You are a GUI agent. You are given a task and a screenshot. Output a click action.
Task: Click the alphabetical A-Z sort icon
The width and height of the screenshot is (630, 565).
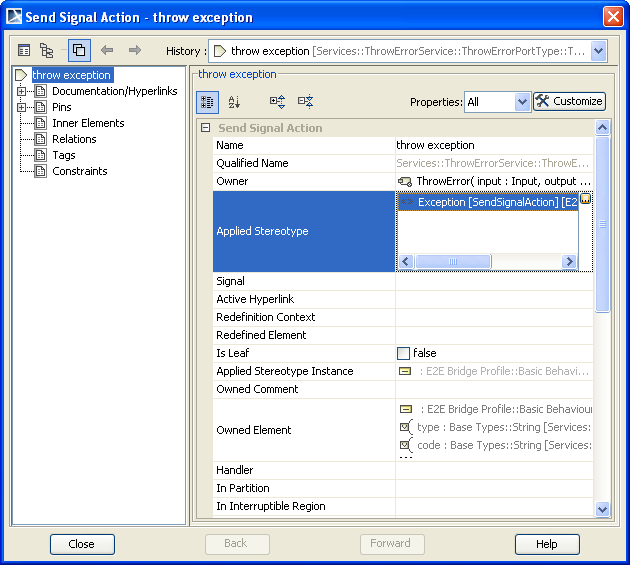[235, 101]
